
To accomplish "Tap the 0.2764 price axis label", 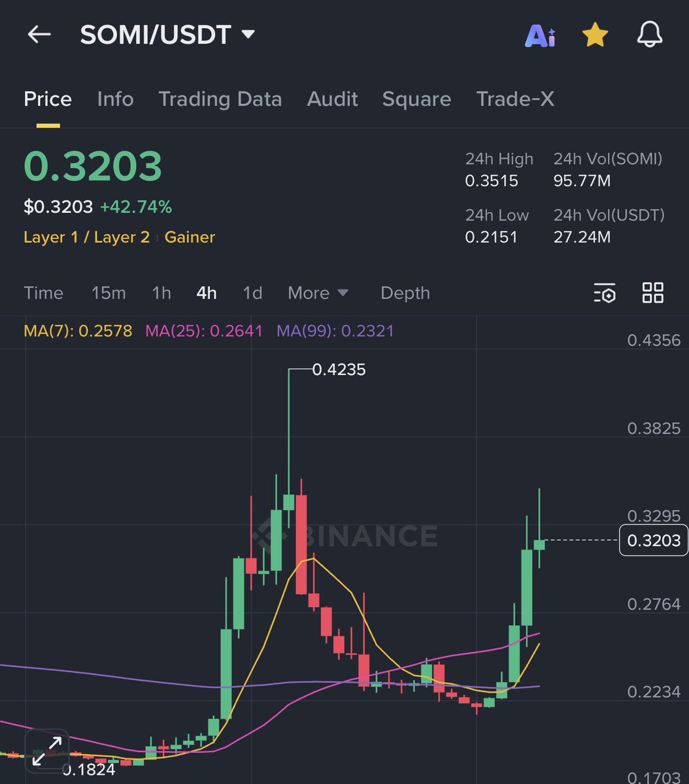I will tap(654, 604).
